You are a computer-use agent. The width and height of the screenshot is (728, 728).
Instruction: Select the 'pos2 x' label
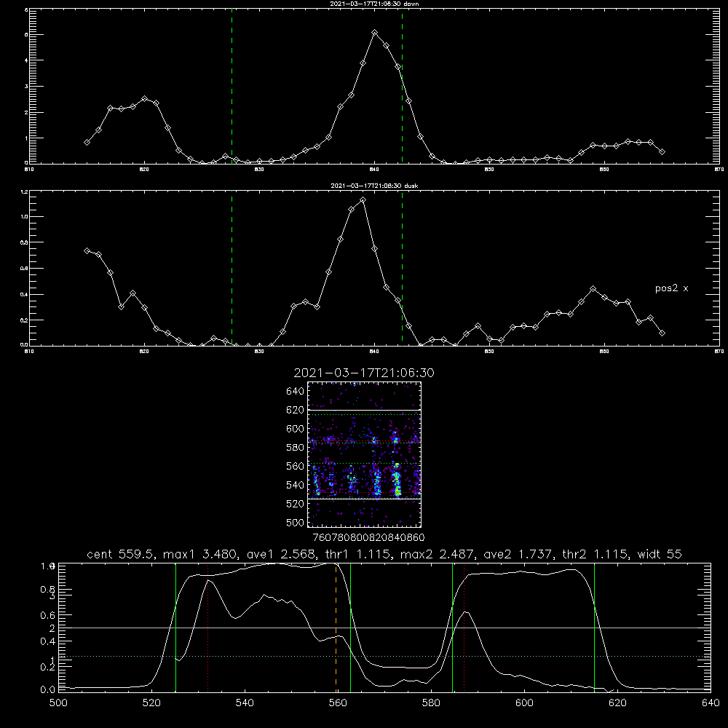pyautogui.click(x=671, y=288)
